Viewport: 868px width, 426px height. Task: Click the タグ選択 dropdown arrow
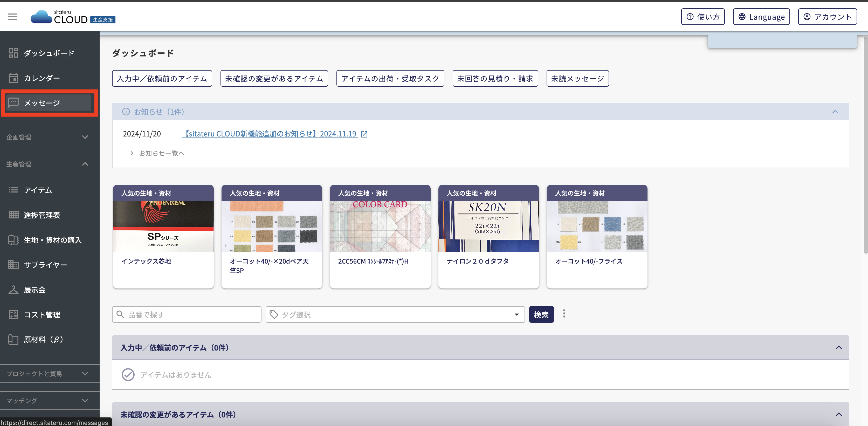(516, 314)
